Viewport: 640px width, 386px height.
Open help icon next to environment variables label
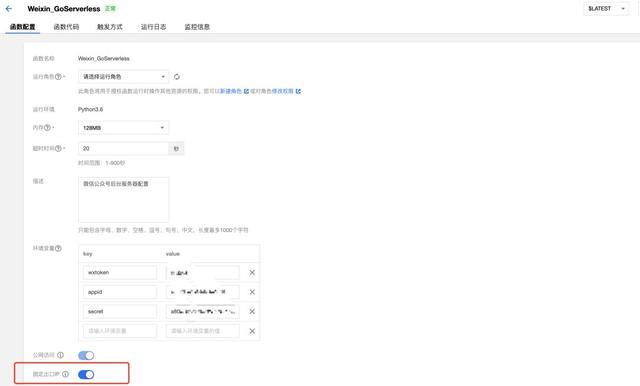pos(58,248)
